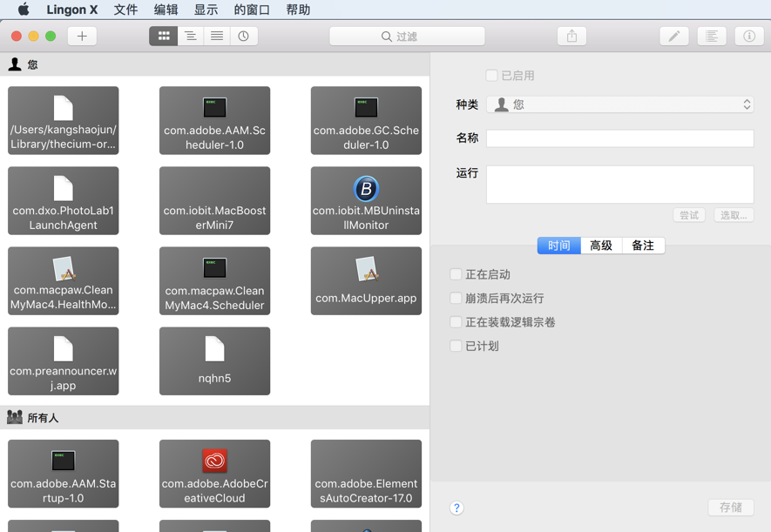Open the 帮助 menu

[x=298, y=10]
